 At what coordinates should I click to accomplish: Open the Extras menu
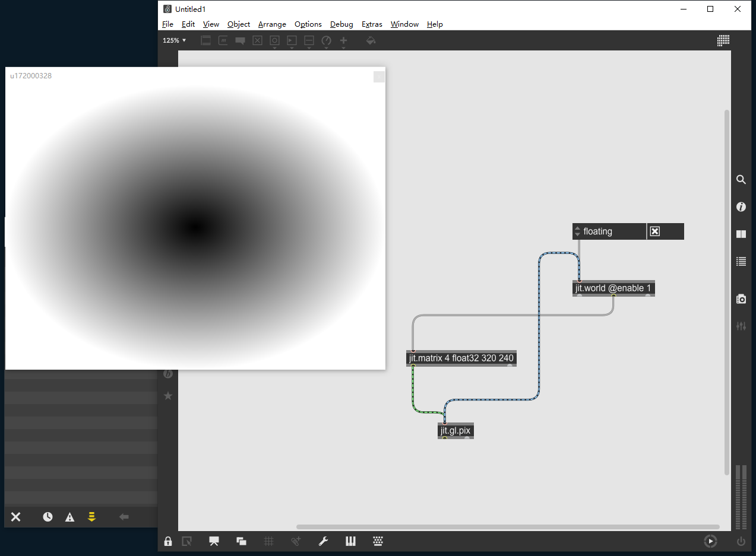point(372,24)
